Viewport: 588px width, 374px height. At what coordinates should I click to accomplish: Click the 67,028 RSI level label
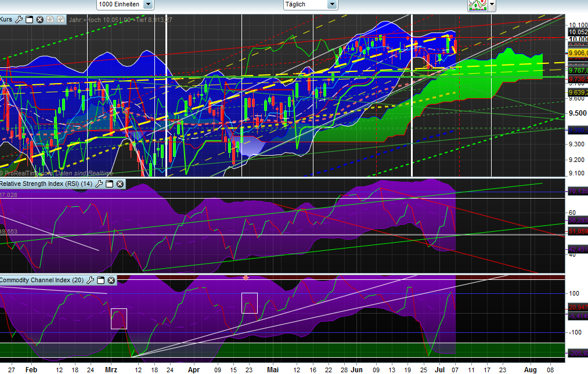click(9, 195)
